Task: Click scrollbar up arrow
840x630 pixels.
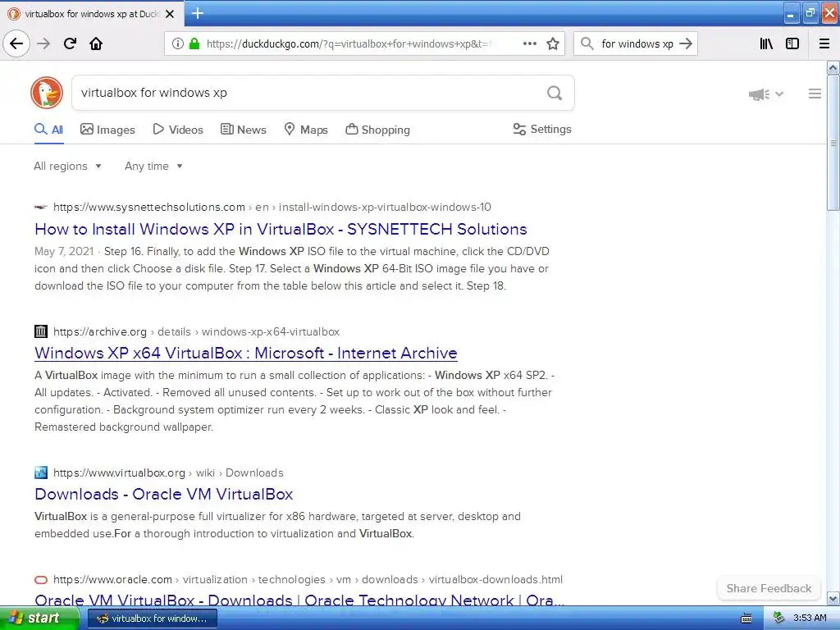Action: [x=833, y=67]
